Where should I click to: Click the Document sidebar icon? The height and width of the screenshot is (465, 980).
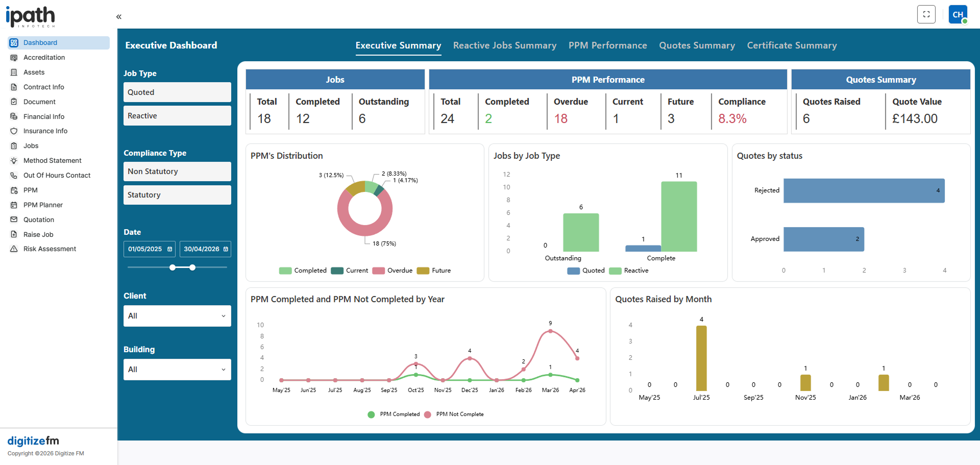pyautogui.click(x=14, y=102)
